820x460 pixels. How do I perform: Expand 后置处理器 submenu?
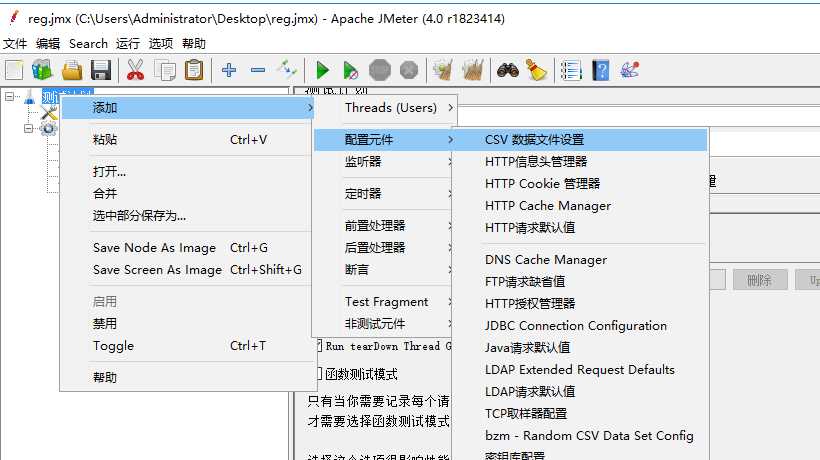384,248
